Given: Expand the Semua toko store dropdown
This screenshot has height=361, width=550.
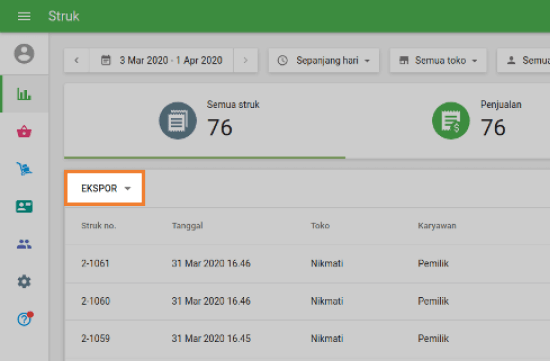Looking at the screenshot, I should (438, 60).
